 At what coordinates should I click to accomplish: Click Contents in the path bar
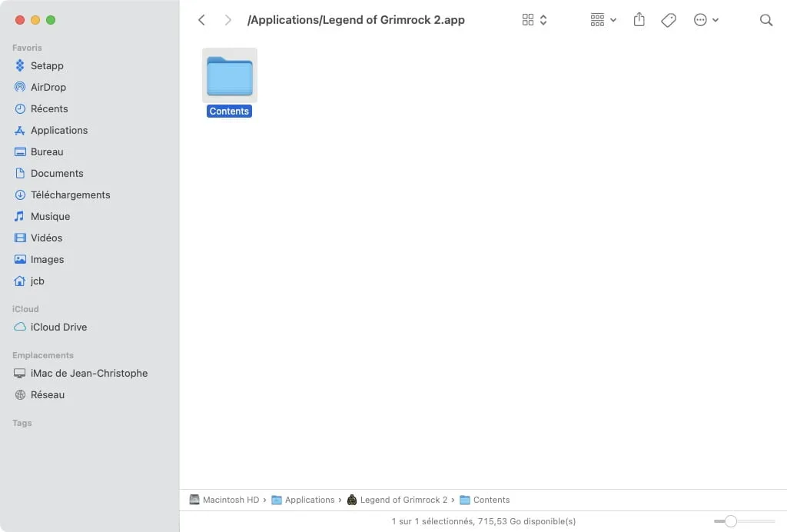[485, 500]
